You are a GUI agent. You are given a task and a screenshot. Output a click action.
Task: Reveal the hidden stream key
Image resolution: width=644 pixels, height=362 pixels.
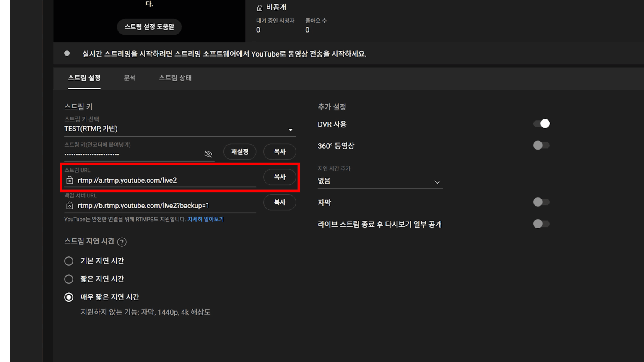pyautogui.click(x=208, y=154)
